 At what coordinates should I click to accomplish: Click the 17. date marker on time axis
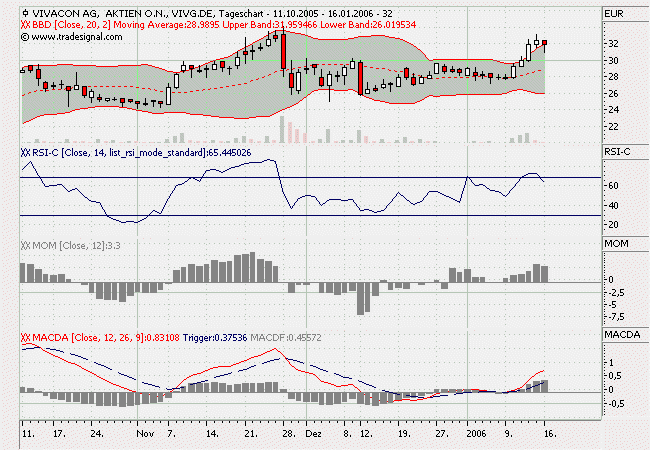click(x=59, y=434)
